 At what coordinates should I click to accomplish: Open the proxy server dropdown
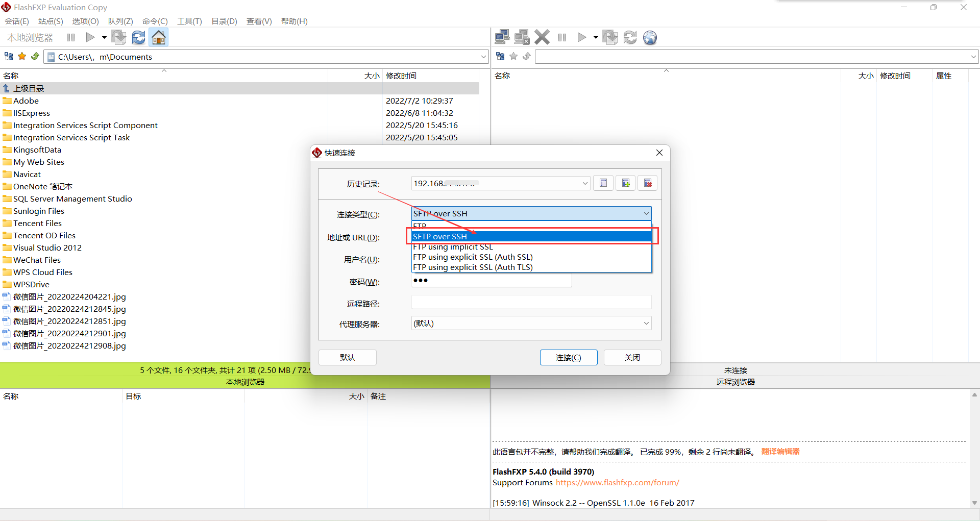(646, 323)
